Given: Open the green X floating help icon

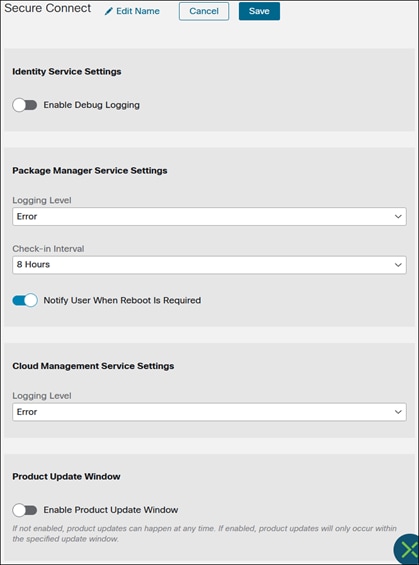Looking at the screenshot, I should point(406,550).
